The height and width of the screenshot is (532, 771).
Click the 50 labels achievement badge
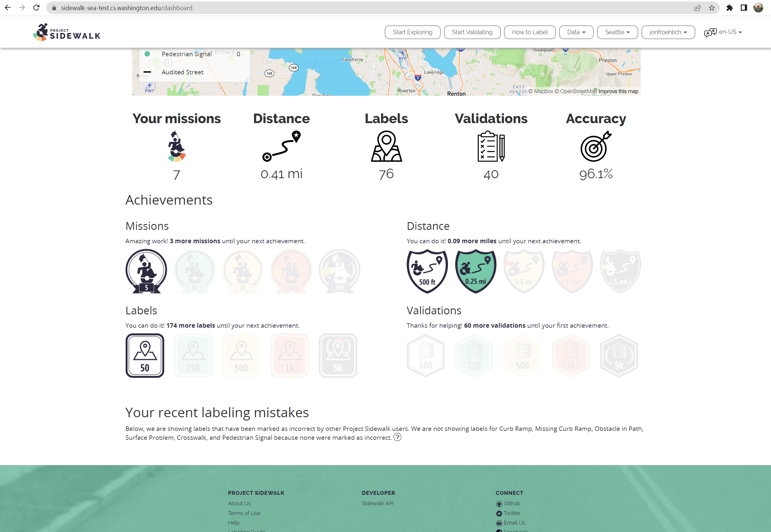tap(145, 355)
